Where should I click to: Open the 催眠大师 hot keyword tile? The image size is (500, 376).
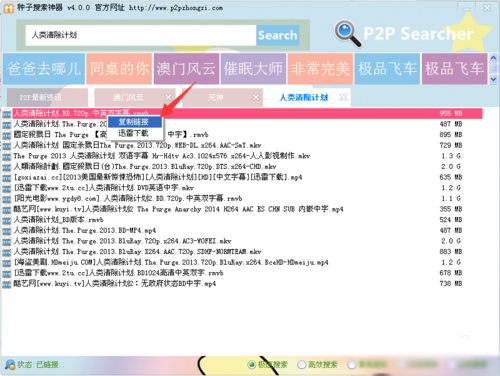tap(253, 69)
